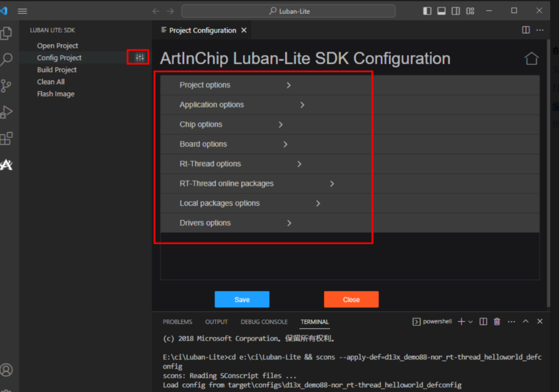Kill terminal with the trash icon
The height and width of the screenshot is (392, 559).
click(497, 322)
